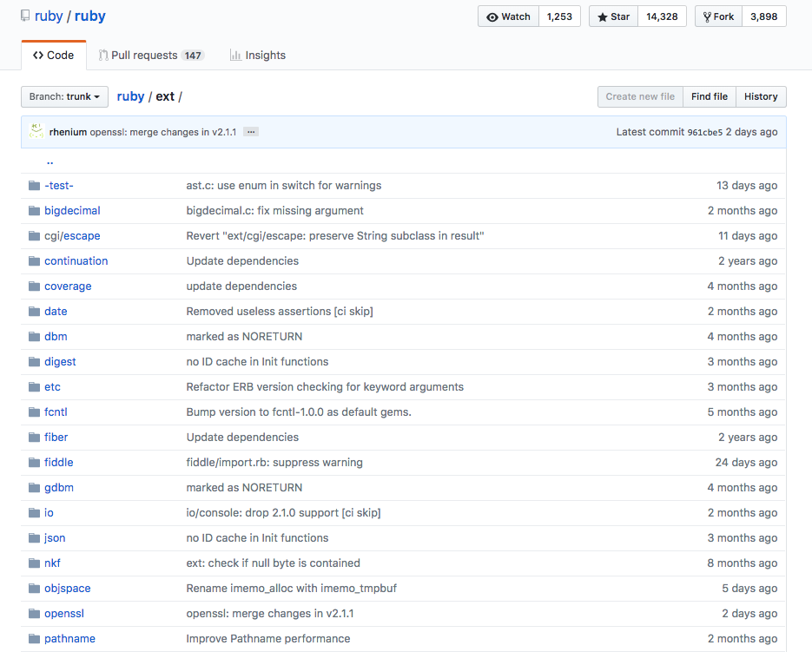Click the folder icon for dbm
The image size is (812, 652).
tap(34, 337)
